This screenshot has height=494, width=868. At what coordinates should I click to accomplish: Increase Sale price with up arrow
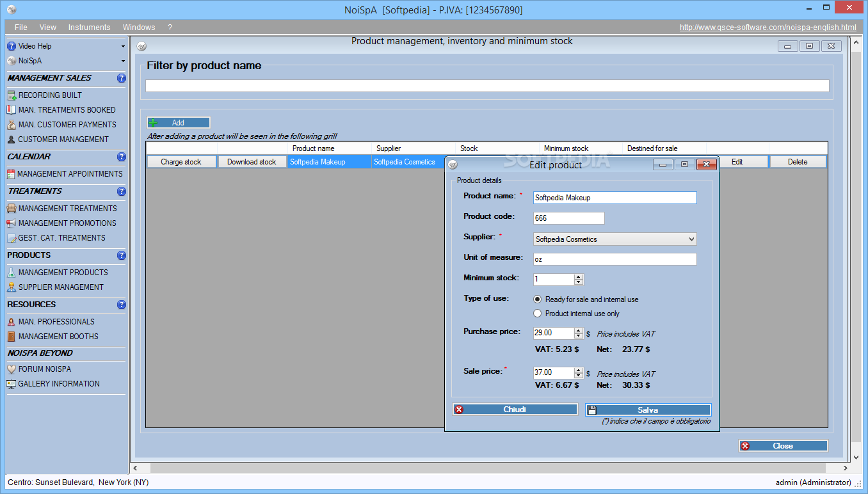tap(579, 371)
